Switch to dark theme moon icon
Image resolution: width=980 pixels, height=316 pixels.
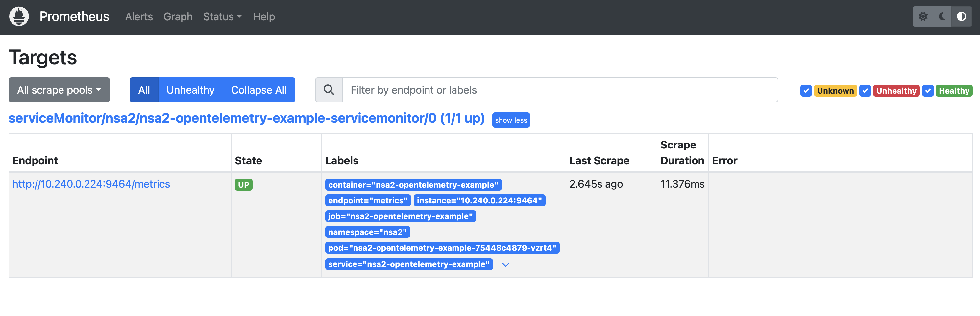coord(942,16)
